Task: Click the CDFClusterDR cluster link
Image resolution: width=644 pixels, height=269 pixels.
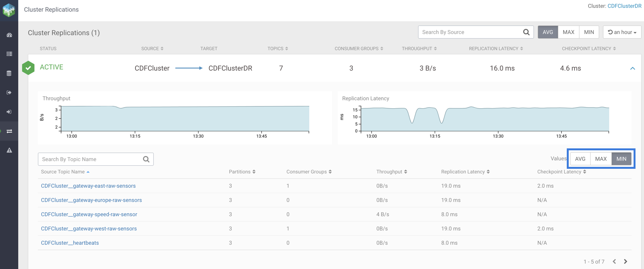Action: point(624,6)
